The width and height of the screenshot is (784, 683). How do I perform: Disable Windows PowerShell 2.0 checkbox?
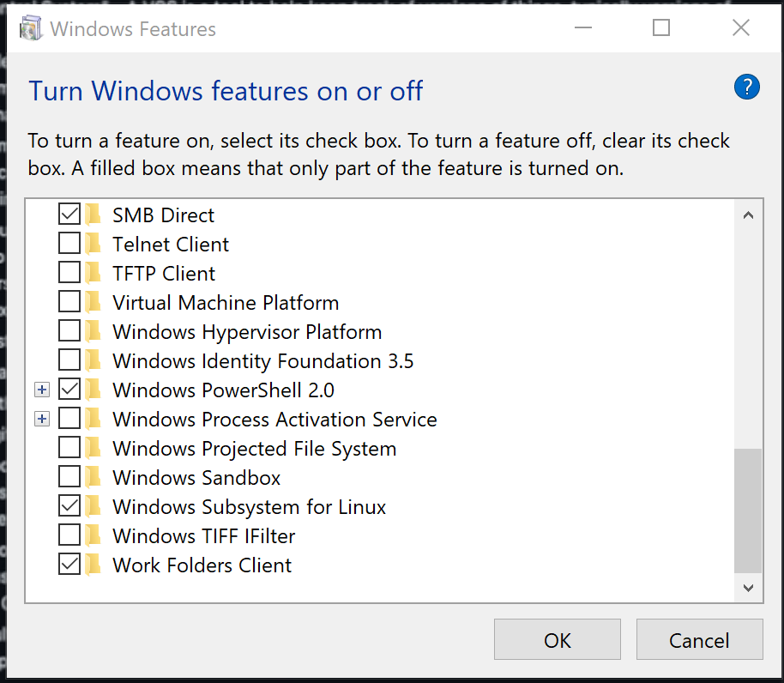[x=69, y=389]
